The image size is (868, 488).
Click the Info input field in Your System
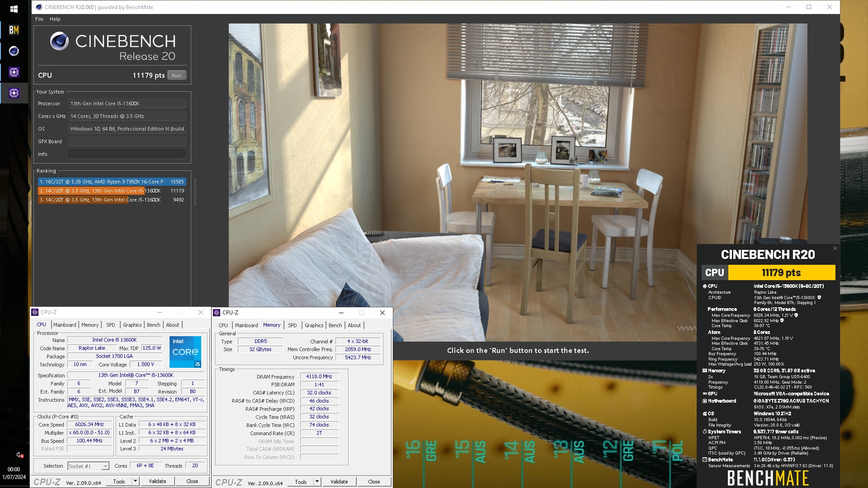[x=127, y=154]
